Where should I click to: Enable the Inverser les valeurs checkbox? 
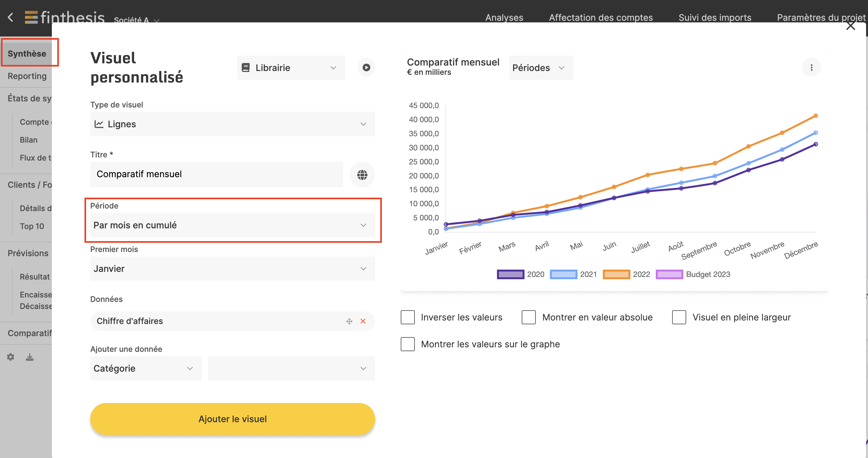point(407,317)
